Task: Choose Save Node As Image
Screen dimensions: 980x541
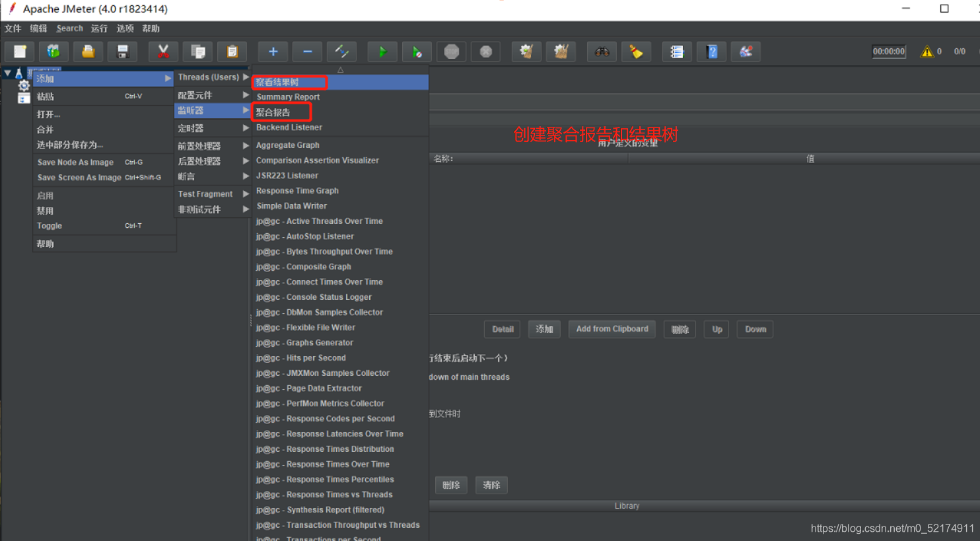Action: (104, 162)
